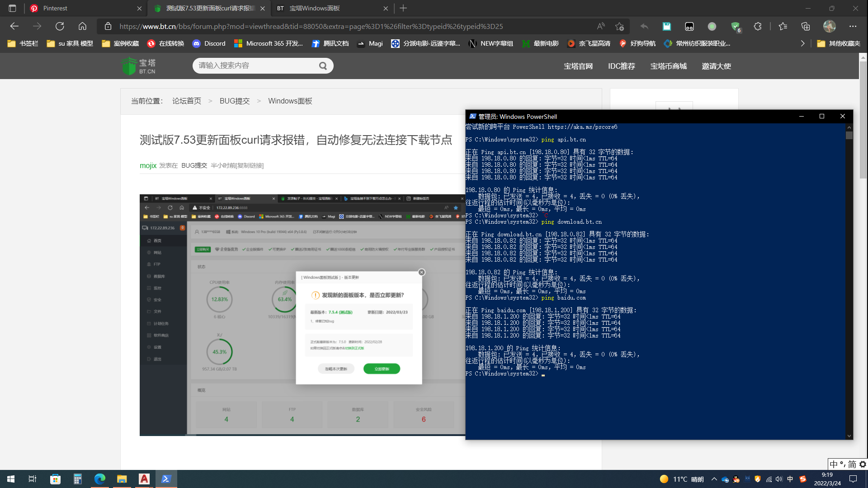
Task: Click the browser forward arrow
Action: click(x=37, y=26)
